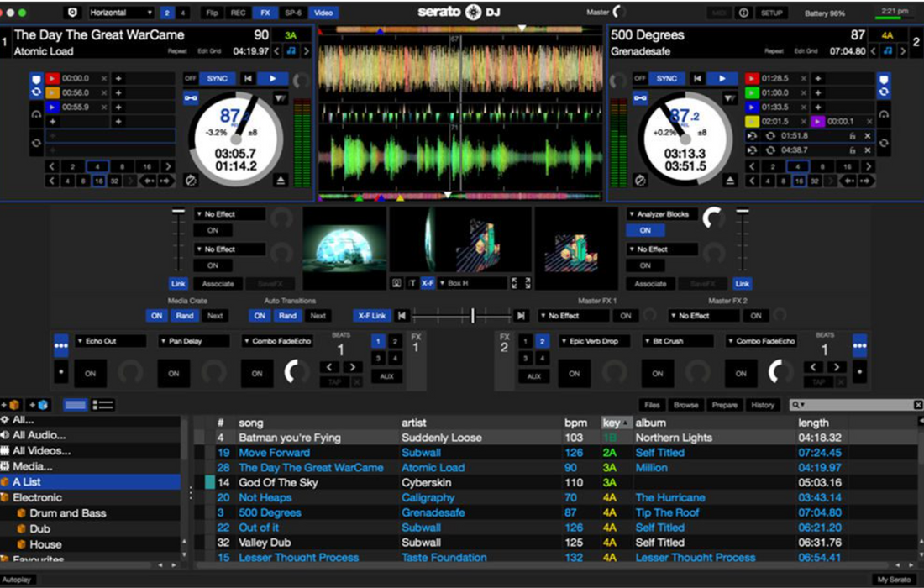This screenshot has width=924, height=588.
Task: Turn sync OFF on deck 1
Action: click(x=191, y=78)
